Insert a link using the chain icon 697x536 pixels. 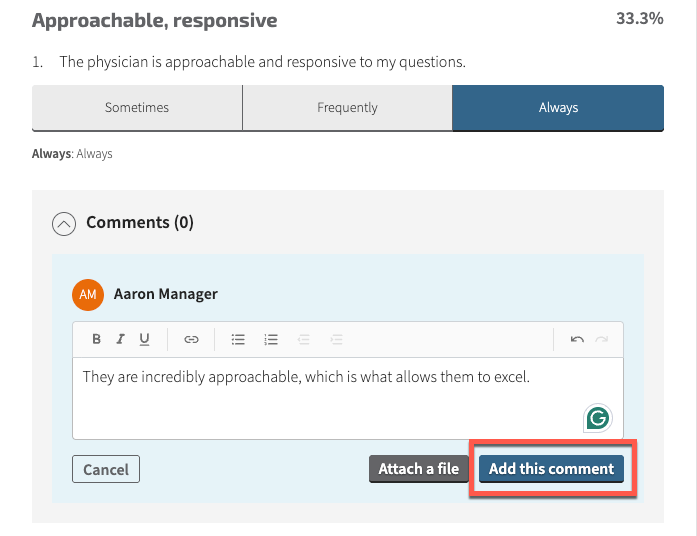point(191,340)
